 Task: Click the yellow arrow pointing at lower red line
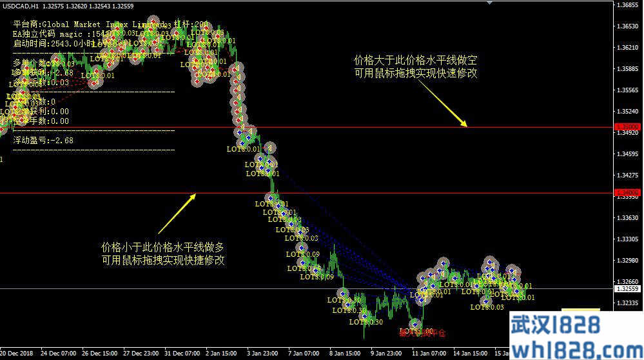pyautogui.click(x=177, y=212)
